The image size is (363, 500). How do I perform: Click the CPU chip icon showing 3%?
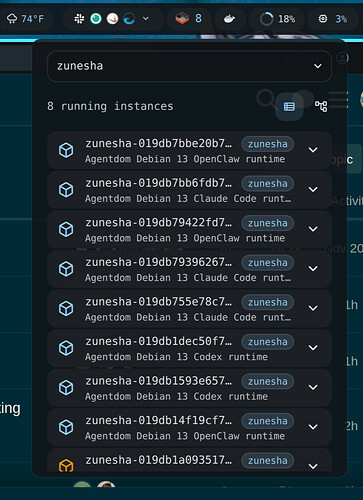click(323, 19)
